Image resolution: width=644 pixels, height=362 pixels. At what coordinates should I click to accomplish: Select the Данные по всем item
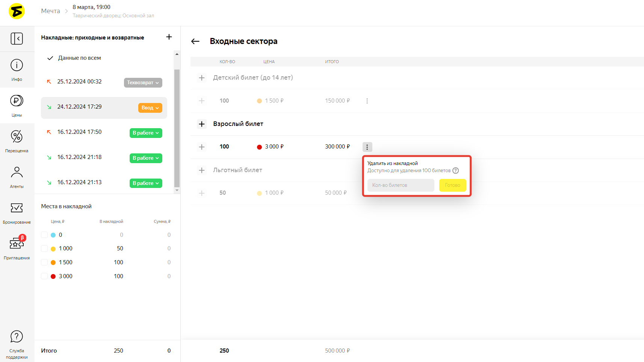[x=79, y=58]
